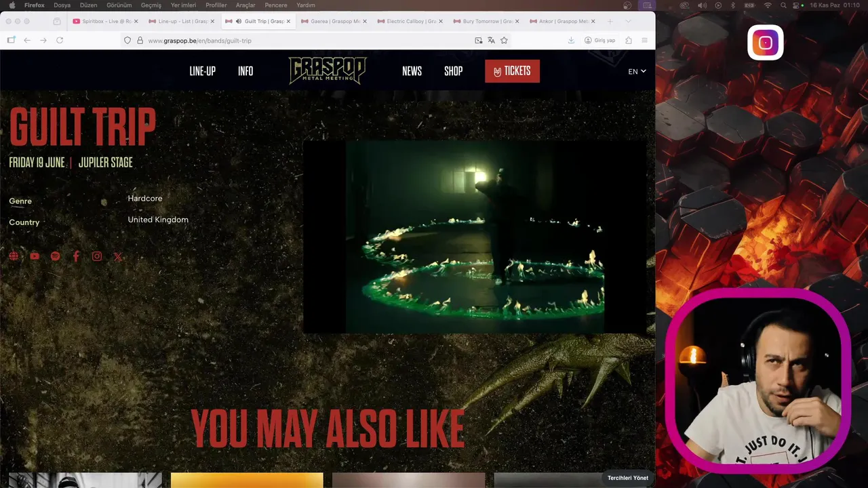Click the Wi-Fi icon in menu bar
Viewport: 868px width, 488px height.
[x=768, y=5]
